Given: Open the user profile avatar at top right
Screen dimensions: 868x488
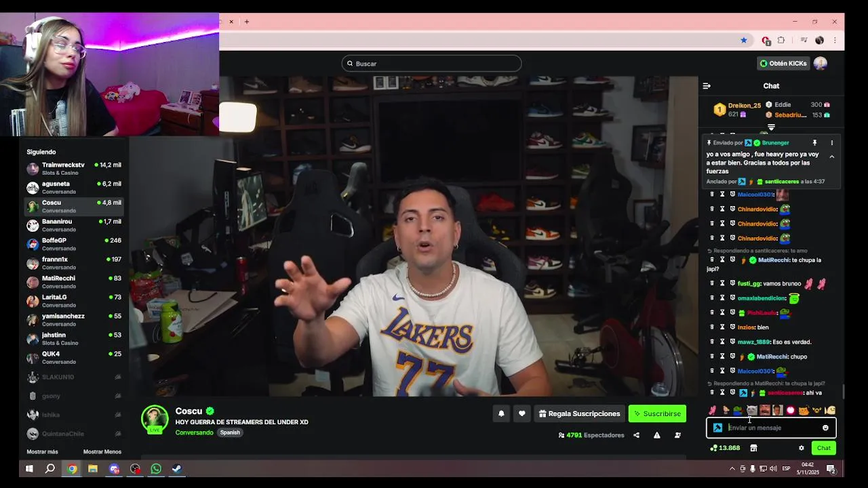Looking at the screenshot, I should 821,64.
